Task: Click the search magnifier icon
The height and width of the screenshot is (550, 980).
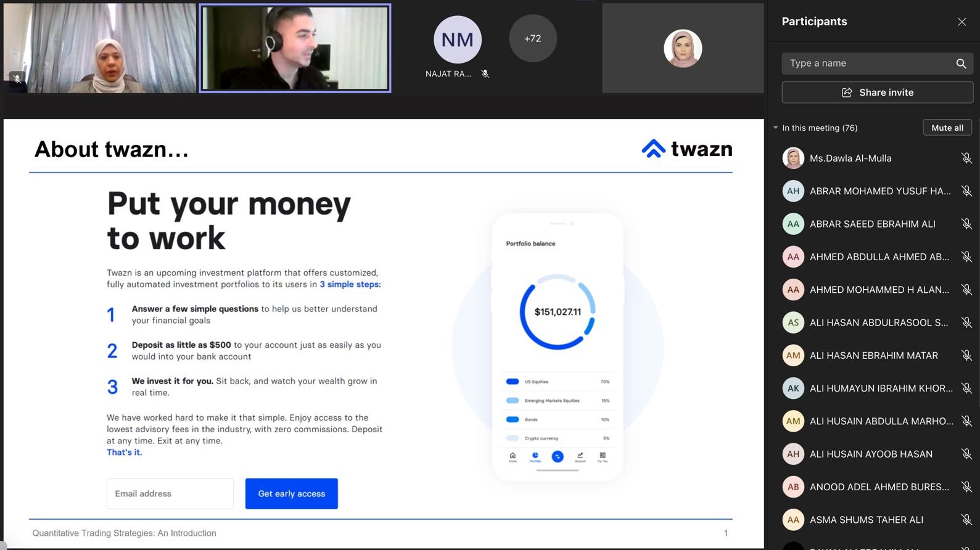Action: tap(960, 64)
